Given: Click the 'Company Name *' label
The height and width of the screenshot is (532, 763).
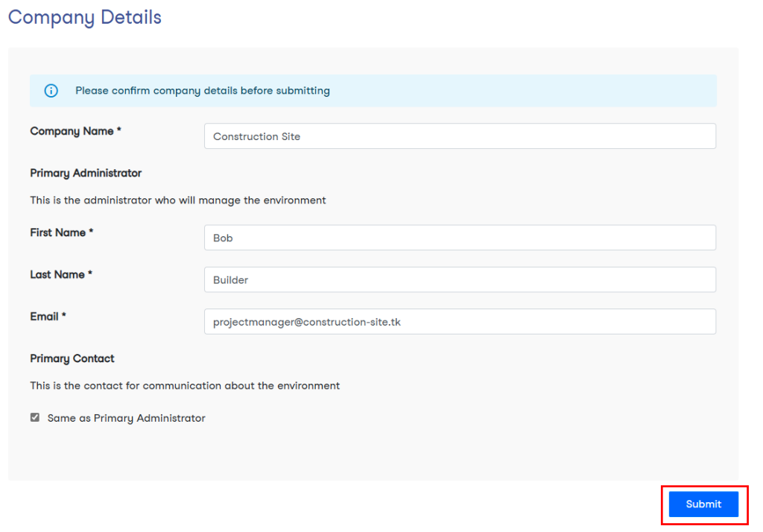Looking at the screenshot, I should [x=75, y=131].
